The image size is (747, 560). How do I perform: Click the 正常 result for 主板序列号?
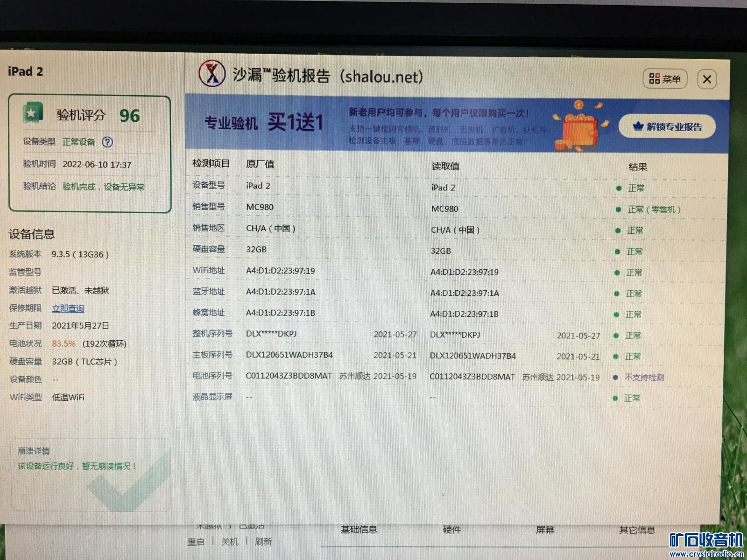point(633,357)
